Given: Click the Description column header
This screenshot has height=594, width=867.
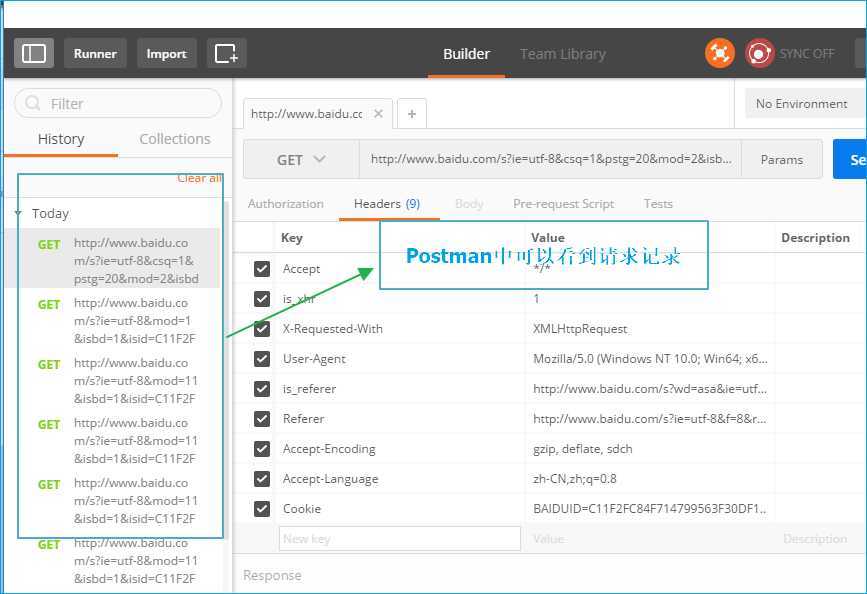Looking at the screenshot, I should [816, 238].
